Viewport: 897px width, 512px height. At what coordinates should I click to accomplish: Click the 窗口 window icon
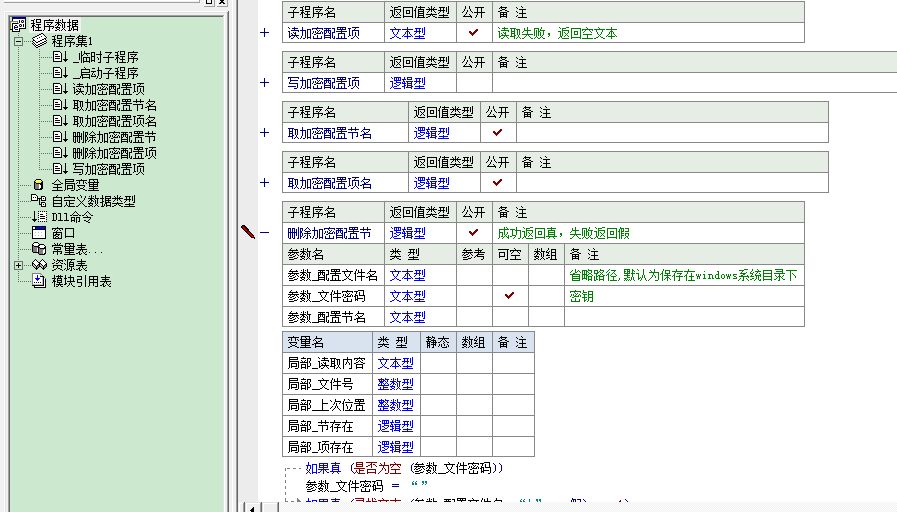(x=39, y=232)
